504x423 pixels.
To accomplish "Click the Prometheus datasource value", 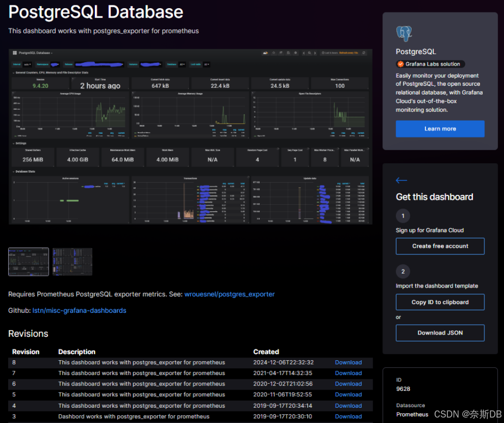I will point(412,414).
